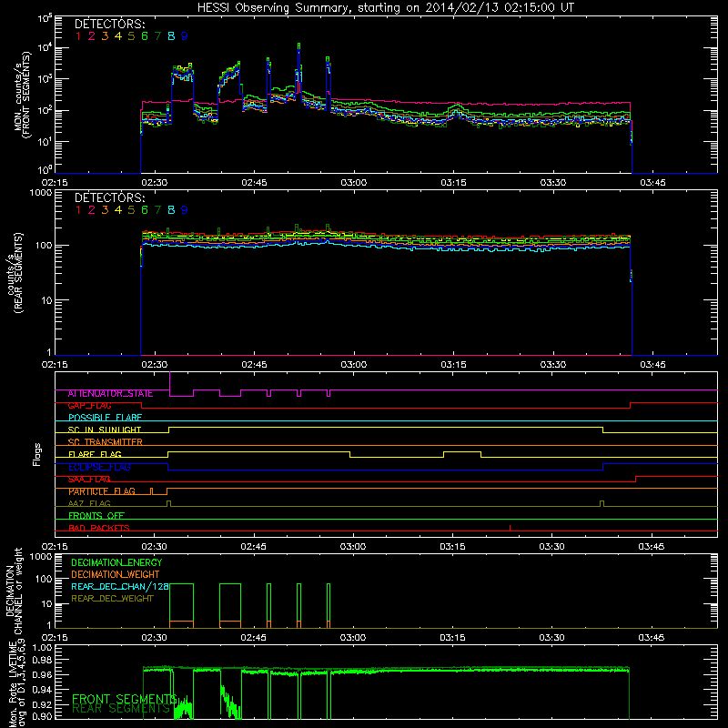Click the Mon. Rate LIVETIME axis title
The height and width of the screenshot is (728, 728).
pyautogui.click(x=17, y=683)
